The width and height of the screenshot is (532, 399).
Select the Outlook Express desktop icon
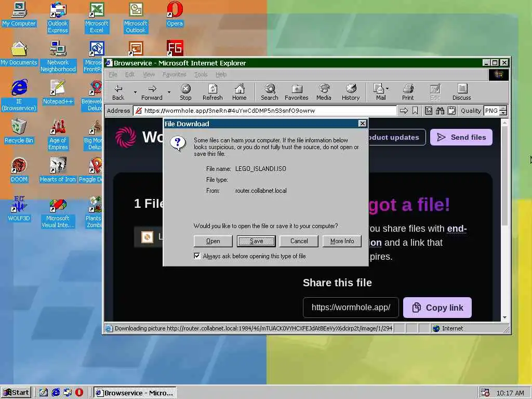(58, 18)
